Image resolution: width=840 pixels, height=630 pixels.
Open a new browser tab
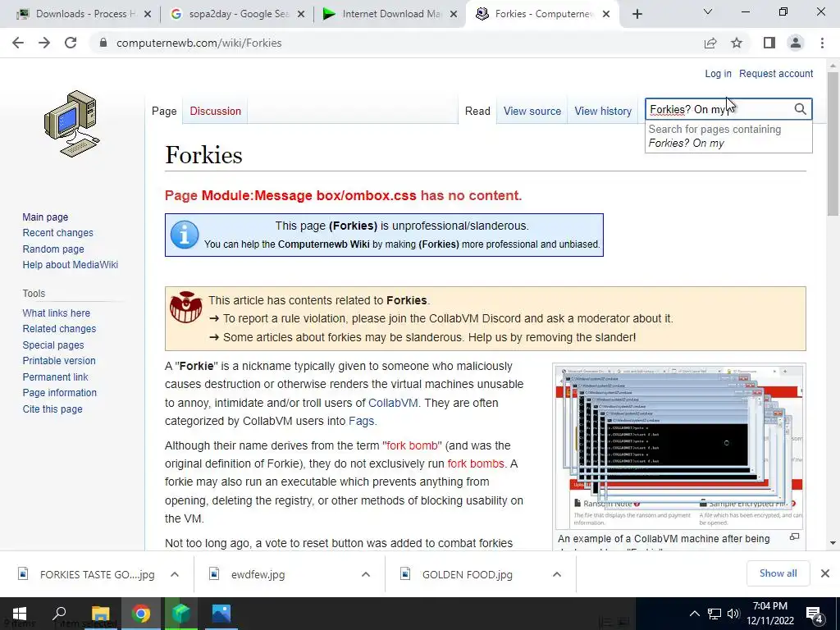(637, 14)
